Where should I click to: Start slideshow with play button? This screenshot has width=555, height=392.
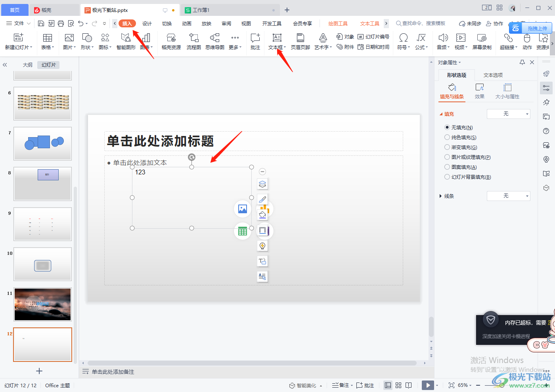(x=428, y=385)
